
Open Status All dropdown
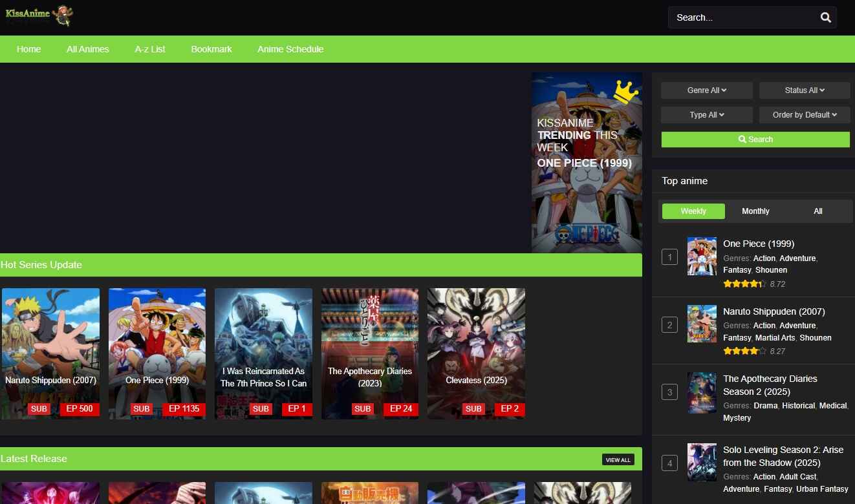[x=805, y=90]
